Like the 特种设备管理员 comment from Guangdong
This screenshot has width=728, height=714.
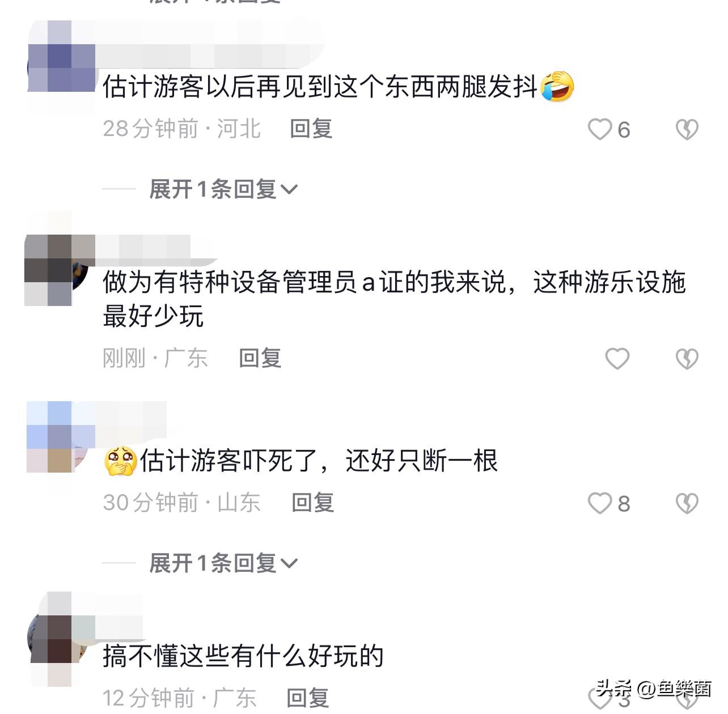coord(617,359)
